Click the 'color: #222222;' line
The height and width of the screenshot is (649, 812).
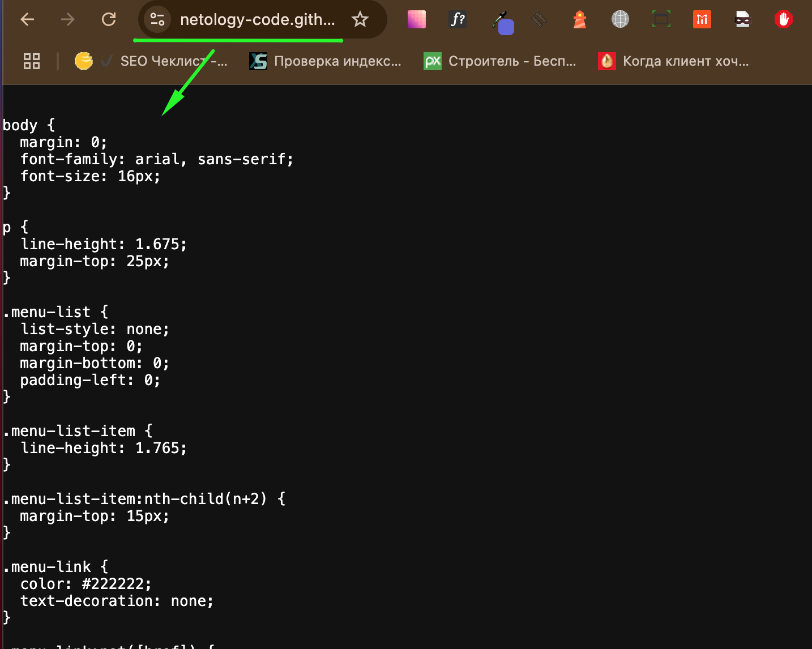[x=86, y=584]
